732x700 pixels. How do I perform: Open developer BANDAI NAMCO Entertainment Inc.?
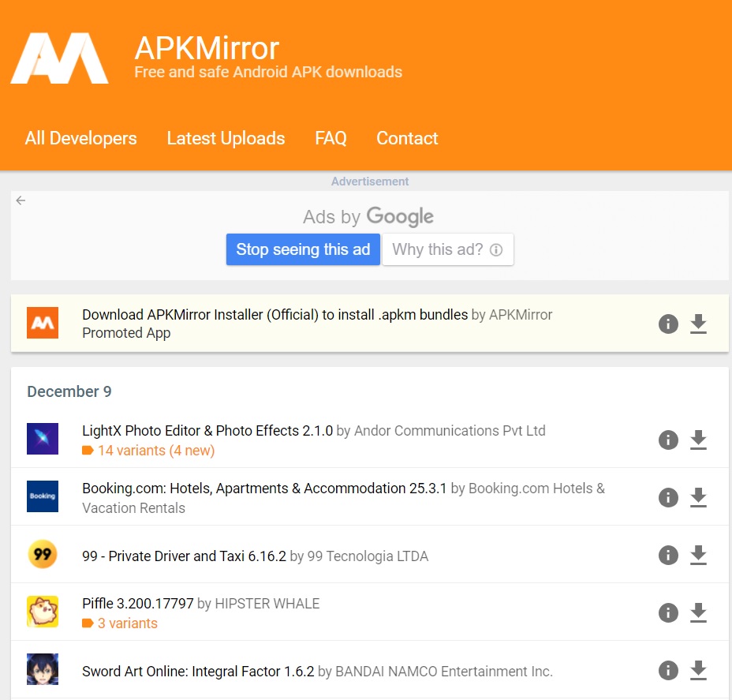click(444, 672)
